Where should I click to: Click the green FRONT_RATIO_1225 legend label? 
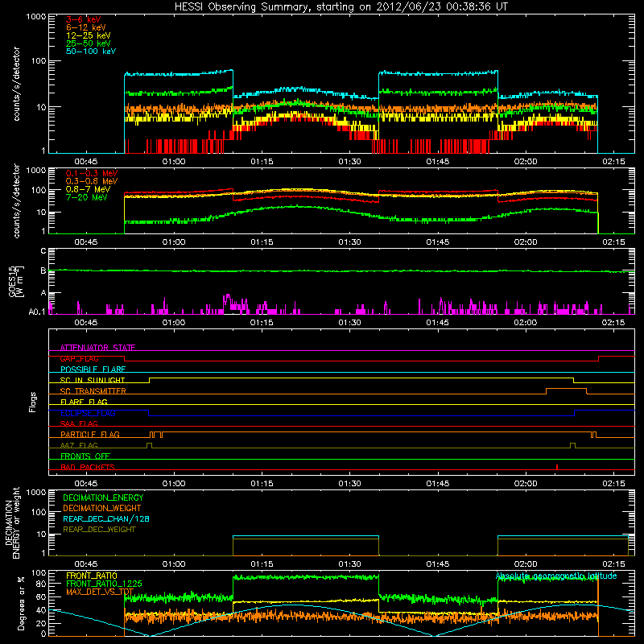point(104,584)
